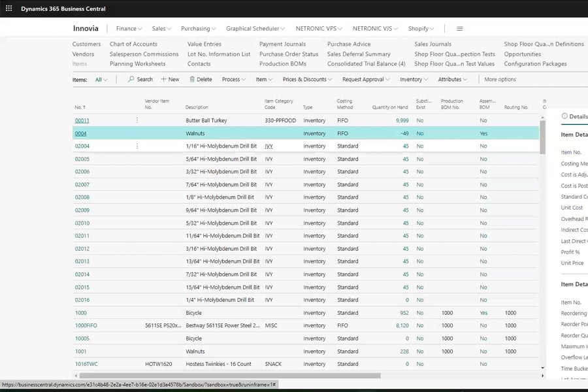Click the horizontal scrollbar thumb below the list

tap(230, 376)
